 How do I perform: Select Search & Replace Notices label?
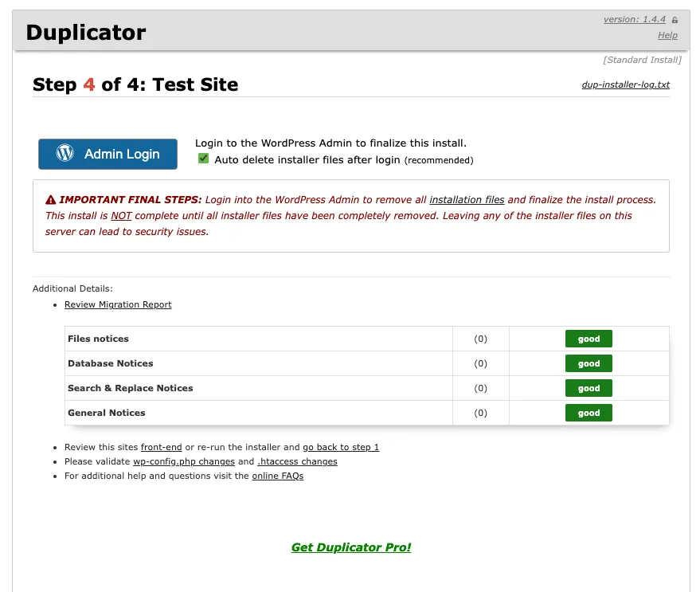point(131,388)
